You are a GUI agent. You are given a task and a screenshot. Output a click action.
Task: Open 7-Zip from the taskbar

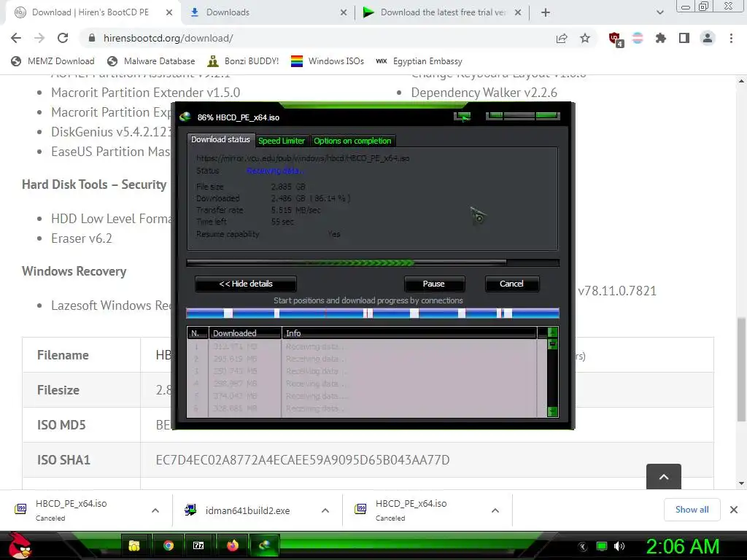199,545
